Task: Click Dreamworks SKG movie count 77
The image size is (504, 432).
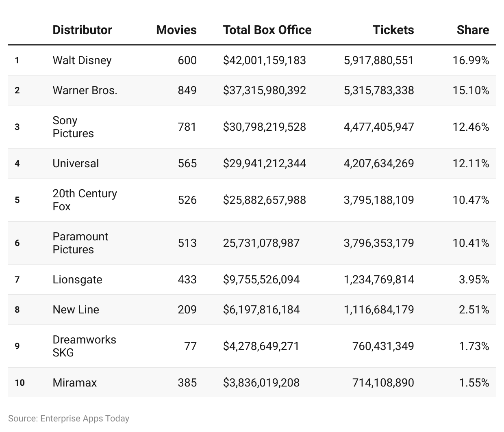Action: tap(190, 346)
